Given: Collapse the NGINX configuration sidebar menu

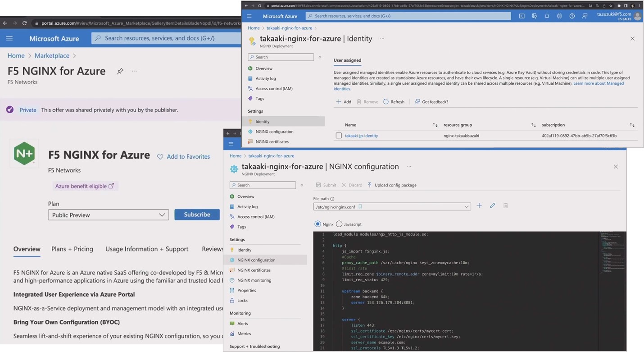Looking at the screenshot, I should click(302, 185).
